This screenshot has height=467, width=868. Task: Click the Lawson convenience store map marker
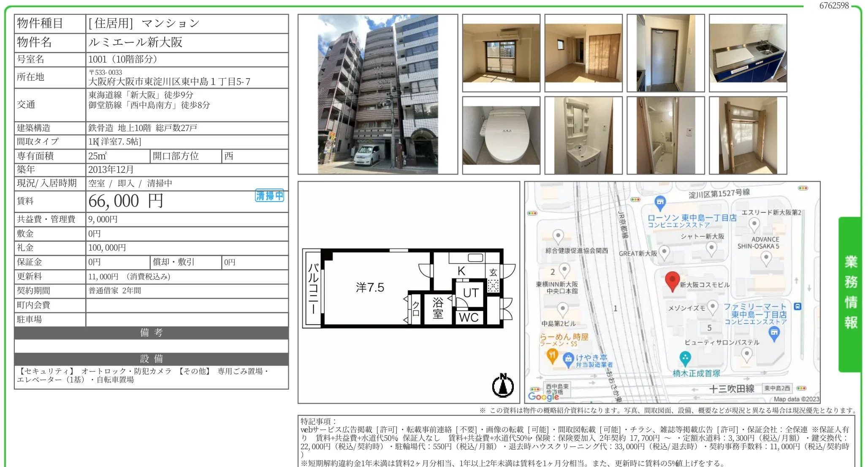point(660,202)
